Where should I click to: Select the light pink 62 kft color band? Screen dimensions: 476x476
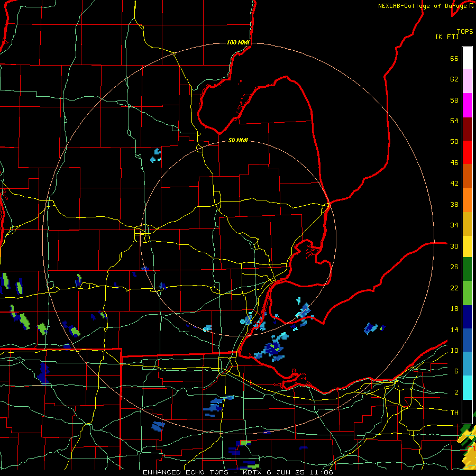pos(467,81)
